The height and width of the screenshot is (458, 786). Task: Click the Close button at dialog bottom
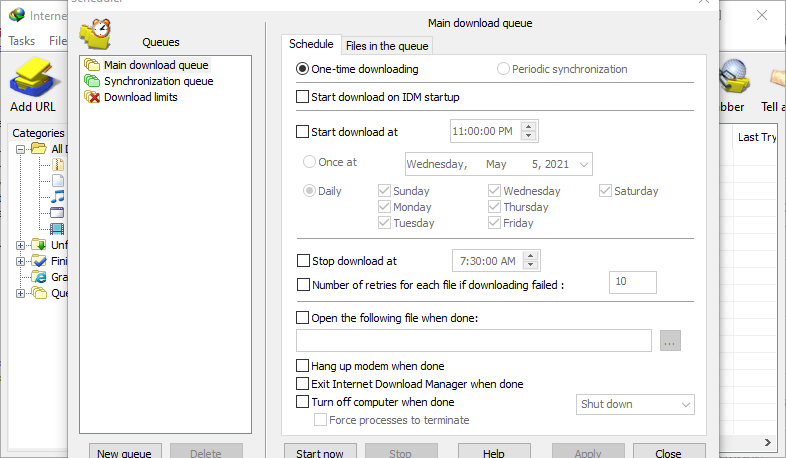coord(668,452)
